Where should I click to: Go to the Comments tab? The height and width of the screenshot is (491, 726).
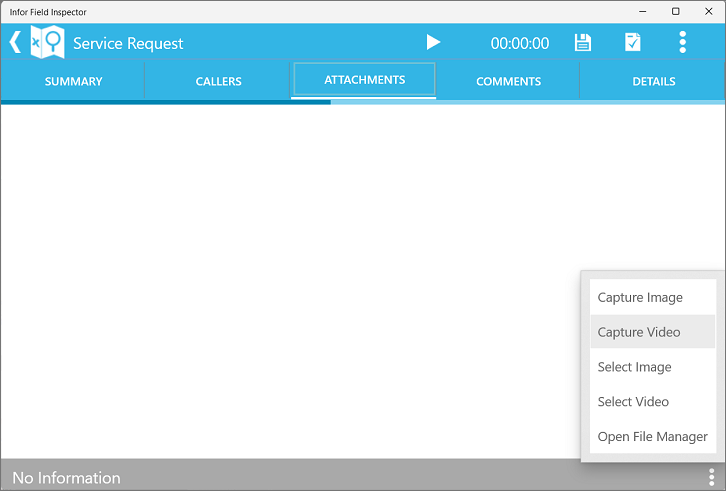tap(508, 81)
